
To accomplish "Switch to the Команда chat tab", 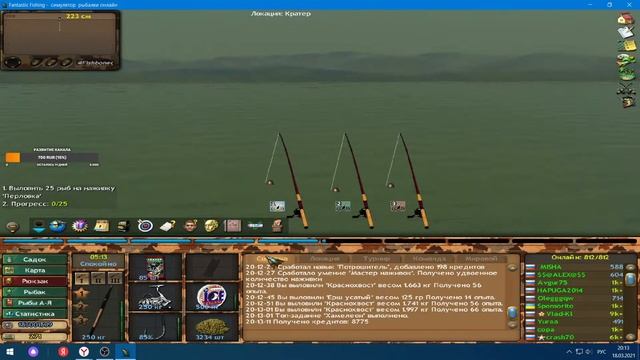I will 429,258.
